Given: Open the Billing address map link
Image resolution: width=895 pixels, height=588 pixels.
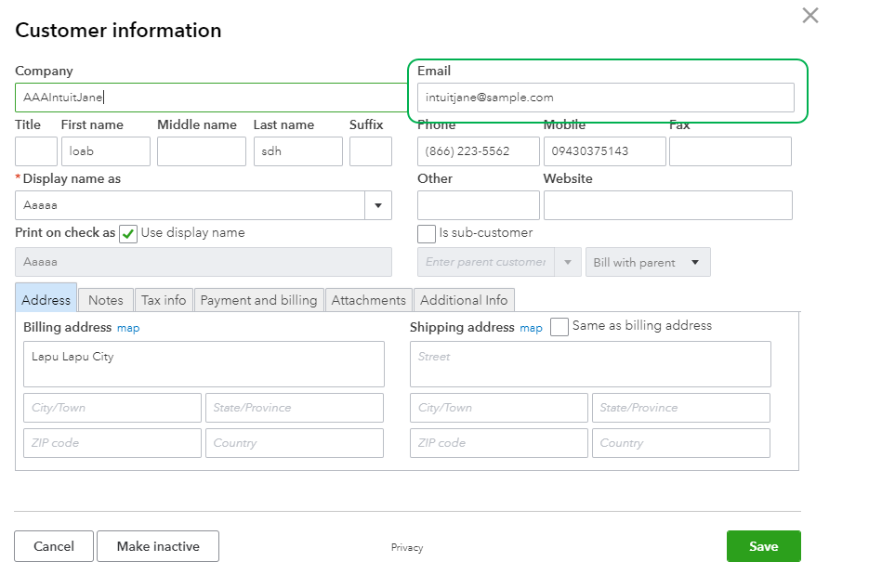Looking at the screenshot, I should (128, 328).
